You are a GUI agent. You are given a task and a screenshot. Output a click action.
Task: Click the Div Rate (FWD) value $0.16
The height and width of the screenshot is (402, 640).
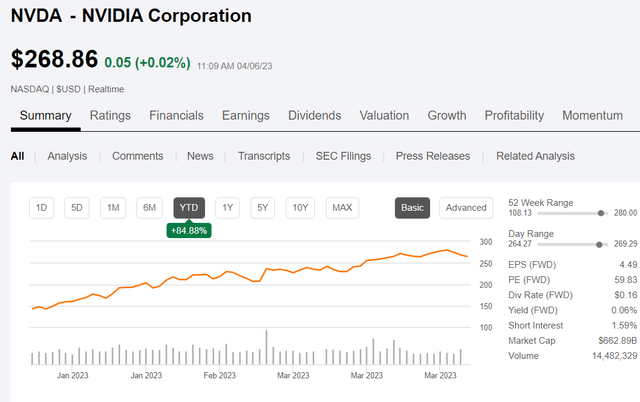pos(626,295)
